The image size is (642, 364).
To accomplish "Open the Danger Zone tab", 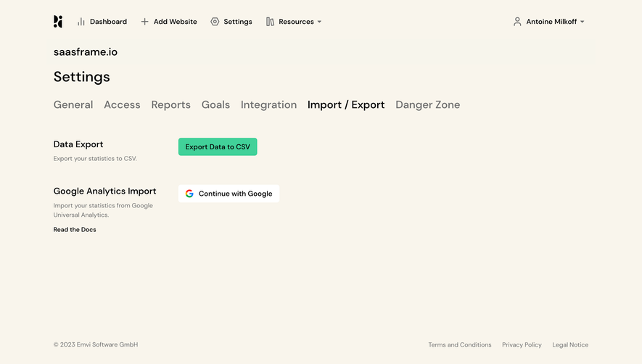I will click(x=428, y=105).
